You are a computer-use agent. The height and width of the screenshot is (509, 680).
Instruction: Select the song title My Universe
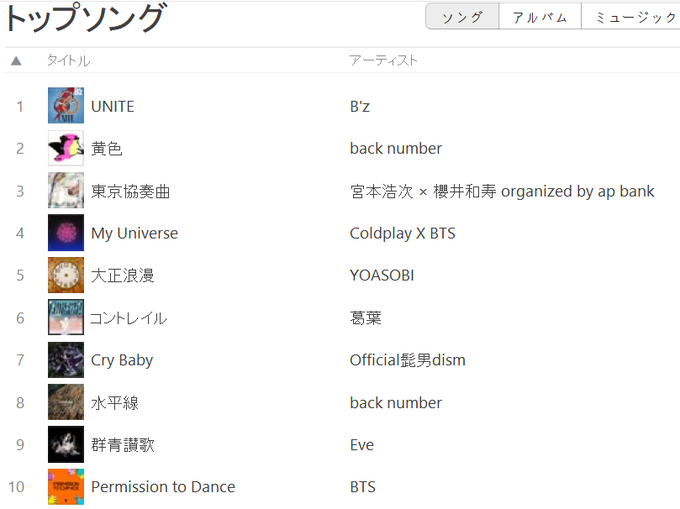(134, 233)
